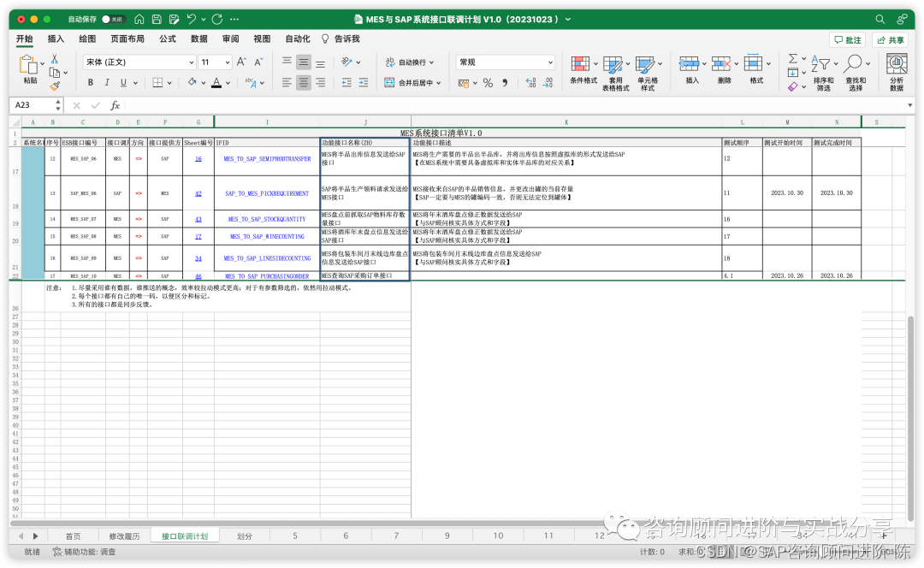Open the 视图 ribbon tab

[262, 38]
